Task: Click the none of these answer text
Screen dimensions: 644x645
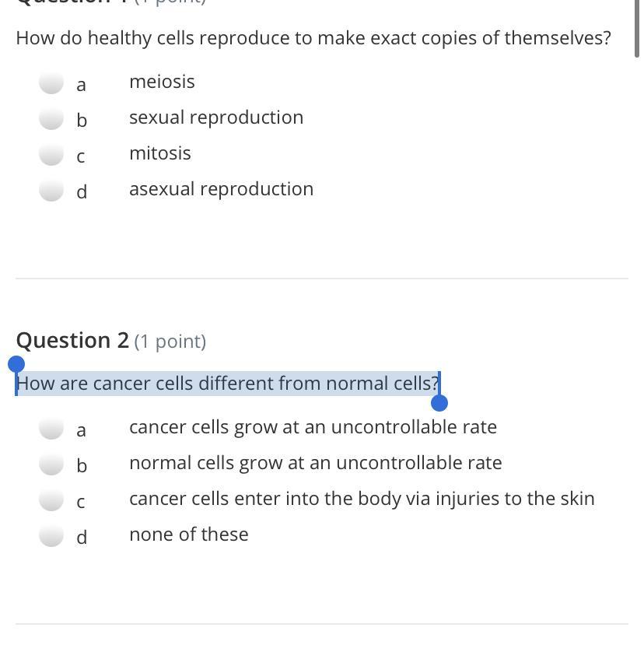Action: pos(189,535)
